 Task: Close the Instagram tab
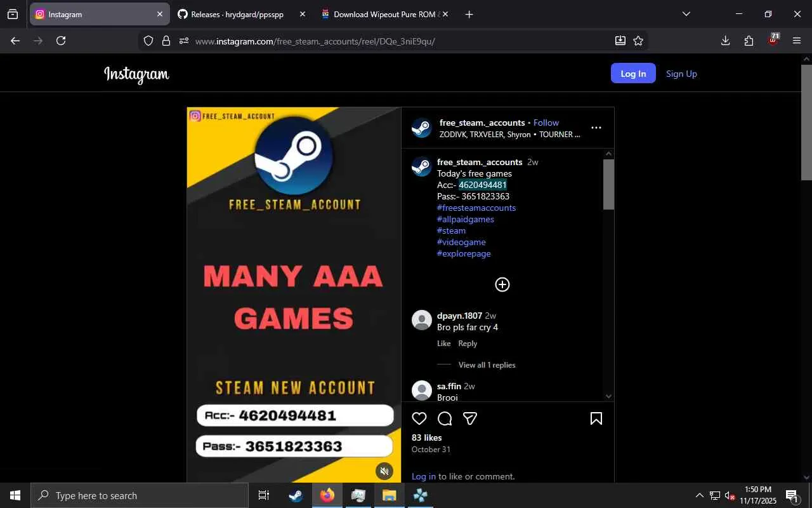tap(160, 14)
